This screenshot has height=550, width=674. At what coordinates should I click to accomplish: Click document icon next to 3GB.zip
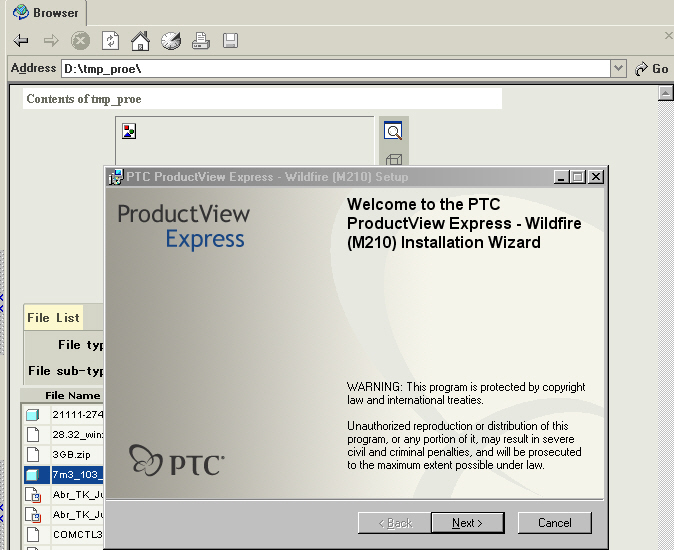[x=33, y=454]
